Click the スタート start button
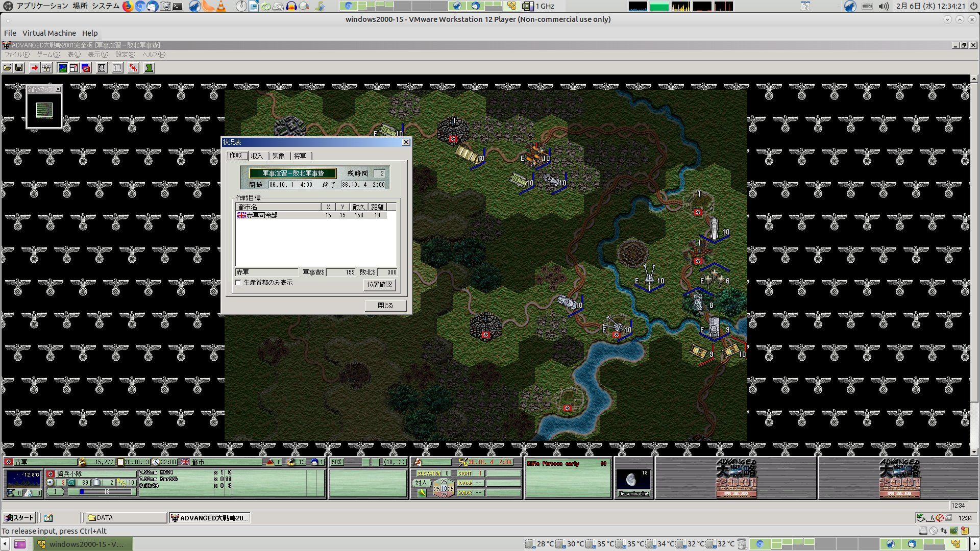This screenshot has height=551, width=980. click(x=19, y=518)
